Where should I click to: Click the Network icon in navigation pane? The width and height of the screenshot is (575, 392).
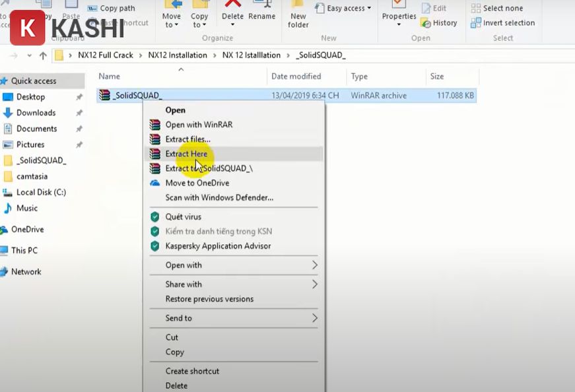[5, 272]
